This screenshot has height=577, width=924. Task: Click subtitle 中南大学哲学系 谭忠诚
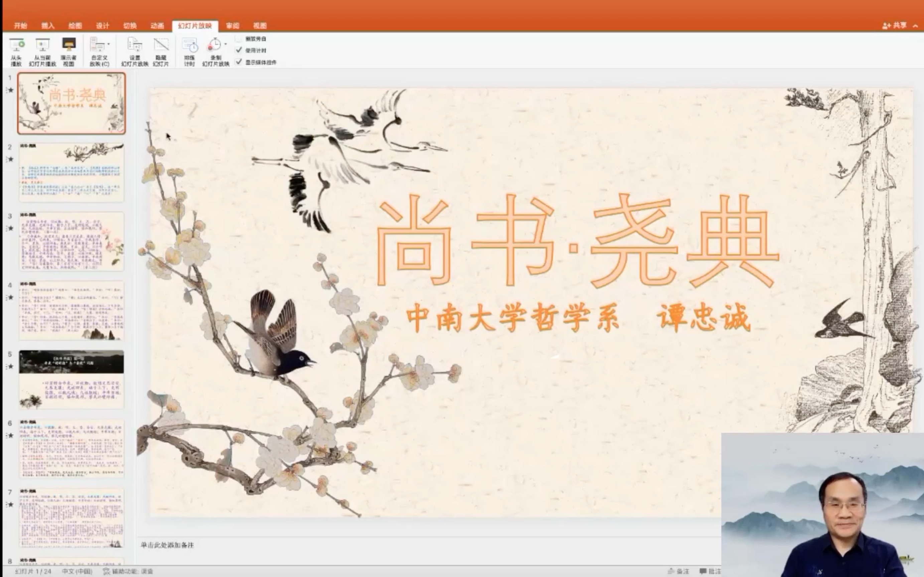[578, 318]
